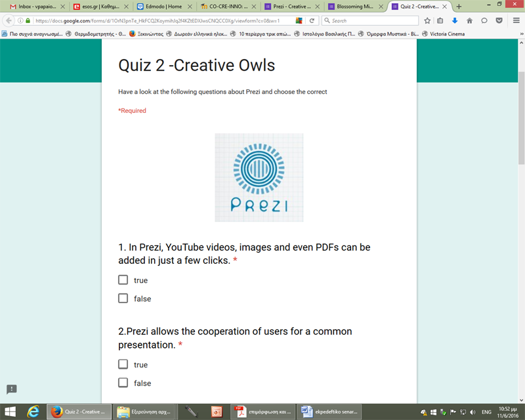This screenshot has height=420, width=525.
Task: Open the Word 'ekpedeftiko senar...' taskbar item
Action: (329, 411)
